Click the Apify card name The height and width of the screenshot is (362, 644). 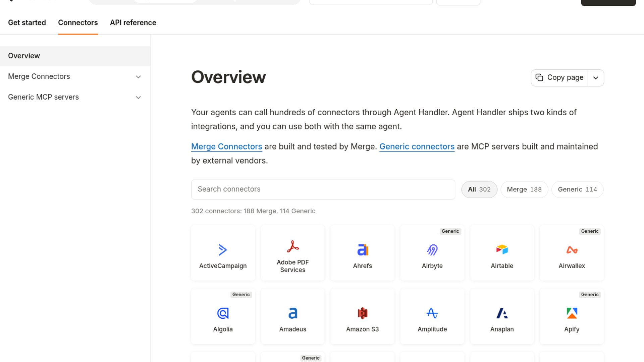click(572, 329)
